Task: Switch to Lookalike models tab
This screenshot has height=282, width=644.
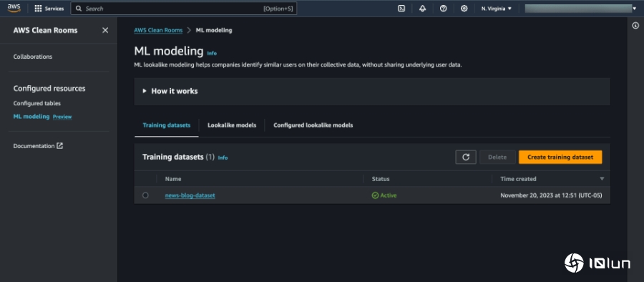Action: click(232, 125)
